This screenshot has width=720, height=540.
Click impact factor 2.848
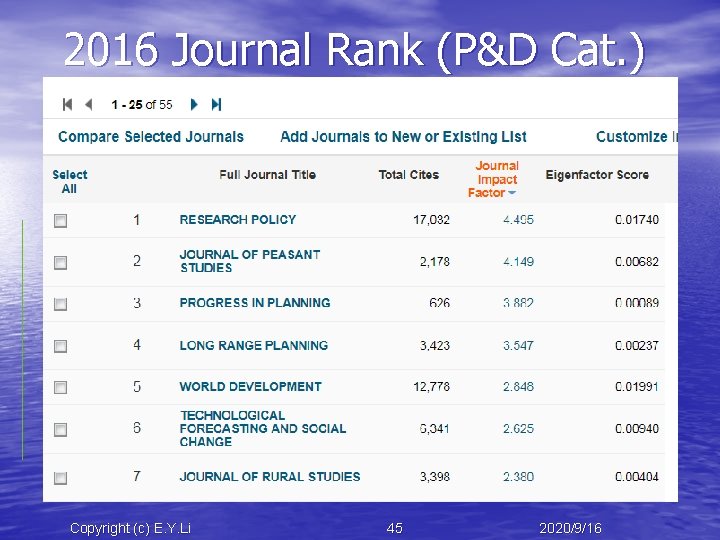click(x=518, y=387)
